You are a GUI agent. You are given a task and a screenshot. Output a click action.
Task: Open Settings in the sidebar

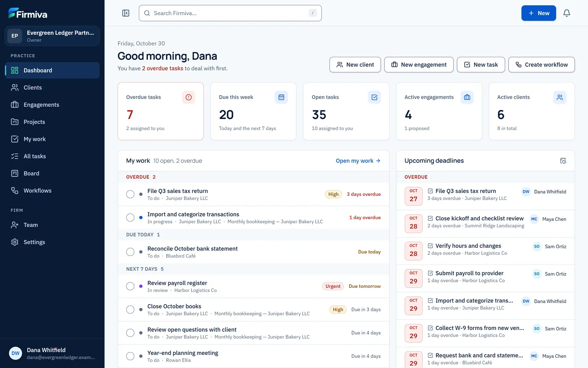pyautogui.click(x=52, y=242)
